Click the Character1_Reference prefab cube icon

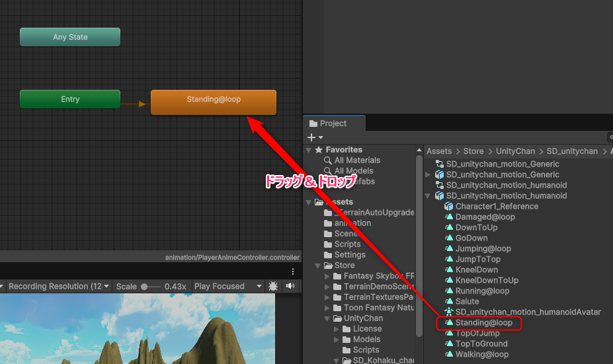click(x=449, y=206)
